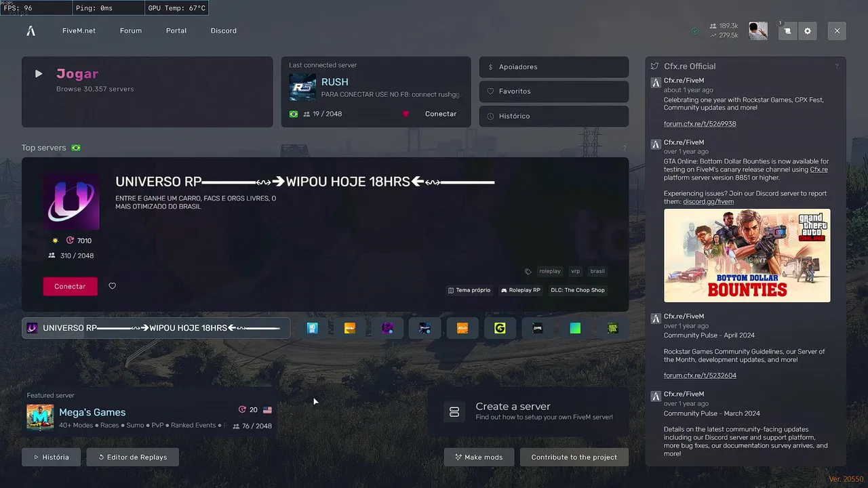The width and height of the screenshot is (868, 488).
Task: Open Favoritos list
Action: (x=554, y=91)
